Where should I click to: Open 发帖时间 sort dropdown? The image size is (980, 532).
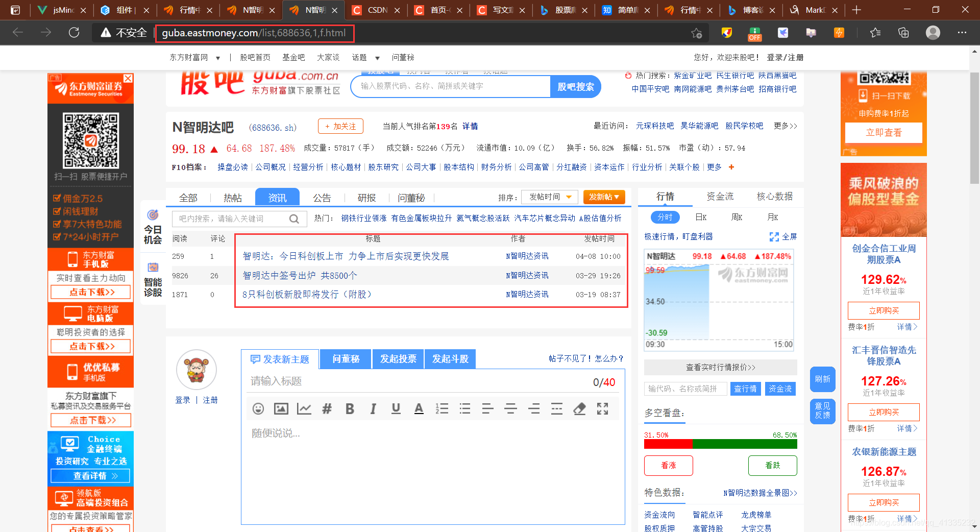(550, 197)
